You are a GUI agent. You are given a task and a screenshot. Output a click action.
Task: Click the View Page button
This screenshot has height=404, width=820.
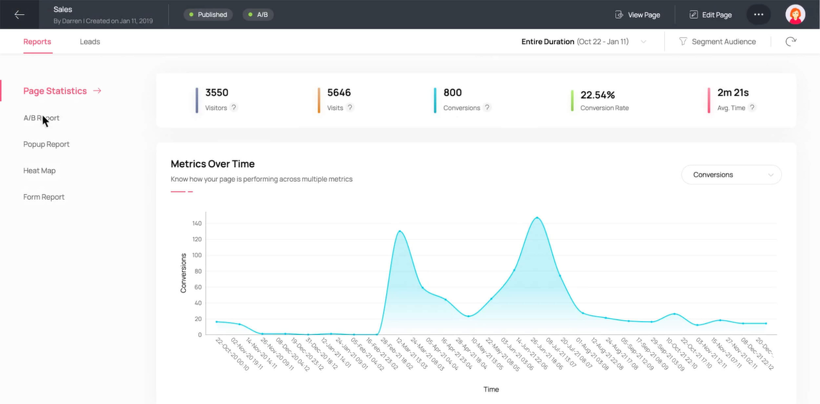[637, 15]
